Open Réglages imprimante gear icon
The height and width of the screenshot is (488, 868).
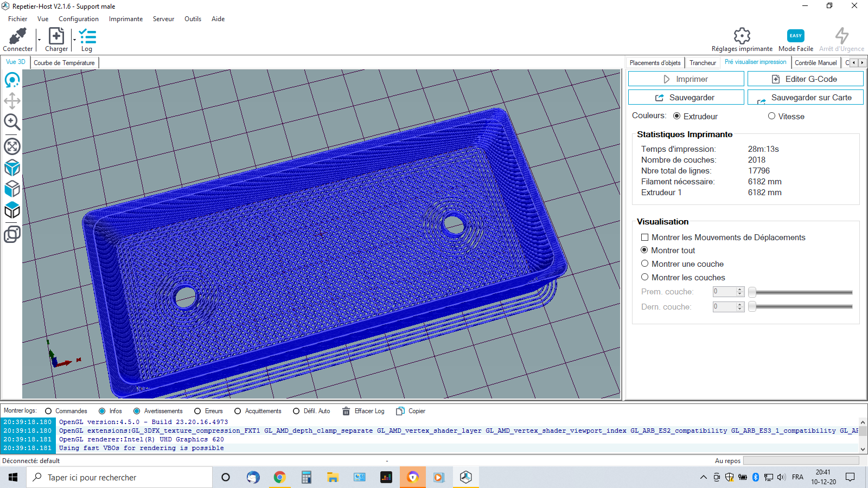[x=742, y=36]
